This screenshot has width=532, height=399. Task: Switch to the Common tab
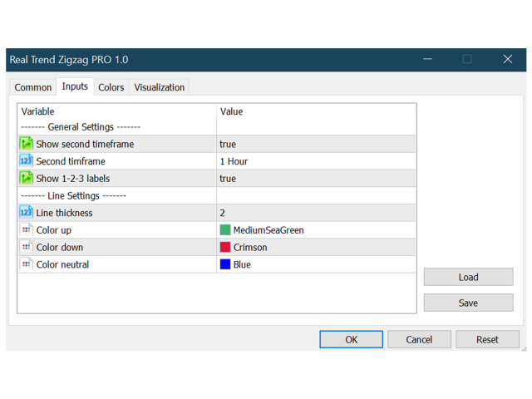tap(33, 87)
